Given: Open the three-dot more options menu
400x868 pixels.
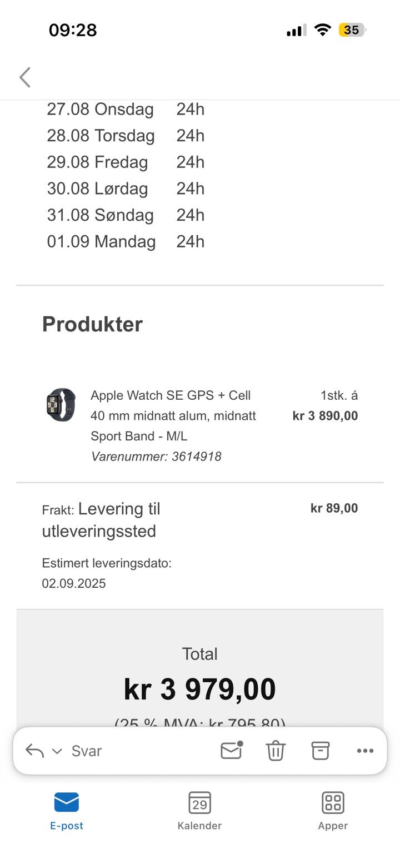Looking at the screenshot, I should pos(365,751).
